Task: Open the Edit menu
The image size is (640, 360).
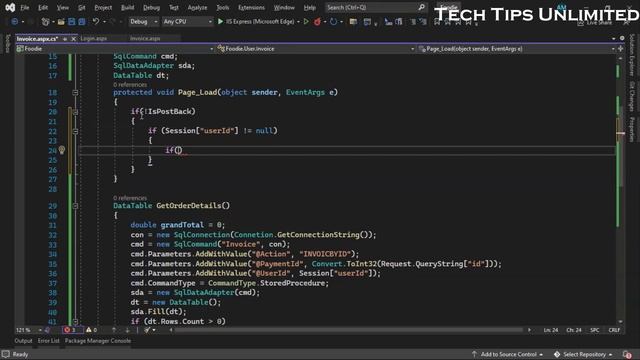Action: pos(43,7)
